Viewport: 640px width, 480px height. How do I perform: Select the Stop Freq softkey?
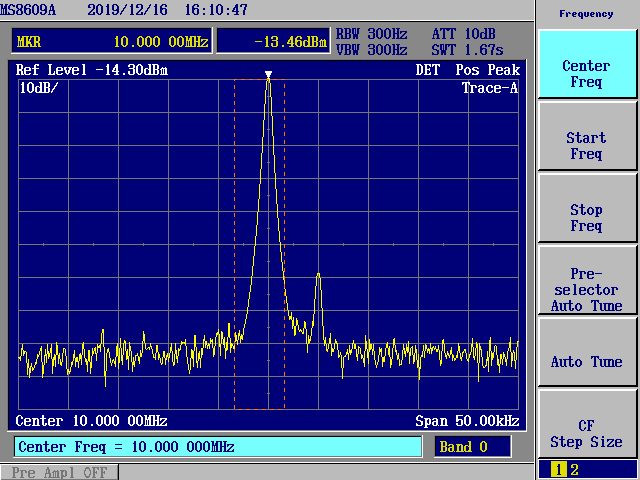[x=587, y=208]
